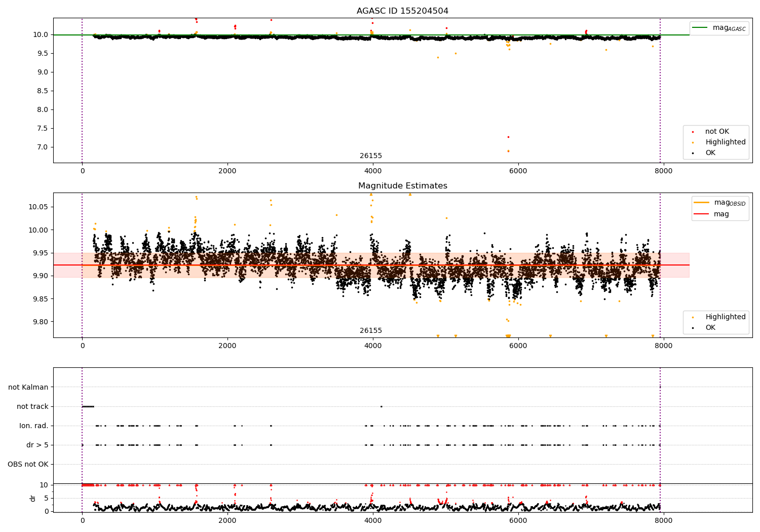Viewport: 760px width, 532px height.
Task: Click the 'Magnitude Estimates' plot title
Action: (402, 186)
